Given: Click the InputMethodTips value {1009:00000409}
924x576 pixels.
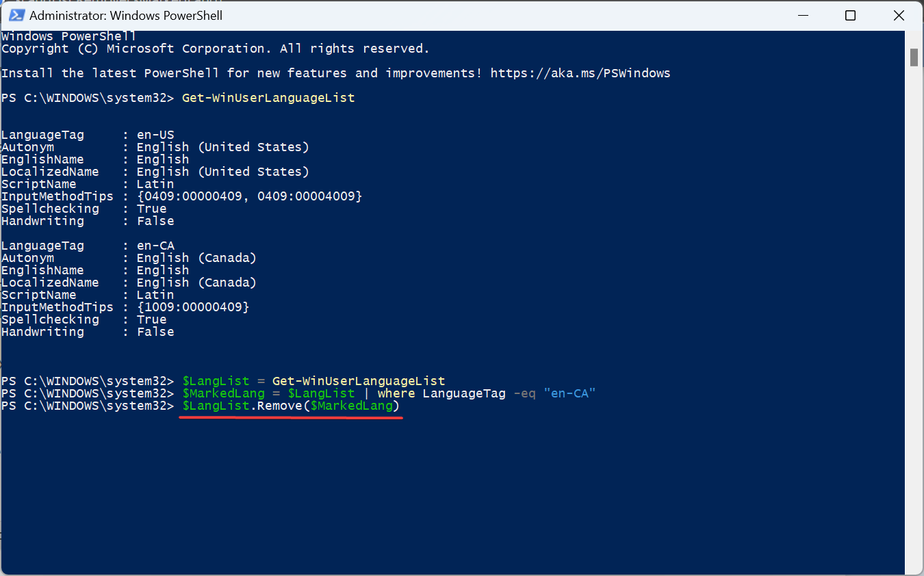Looking at the screenshot, I should point(193,306).
